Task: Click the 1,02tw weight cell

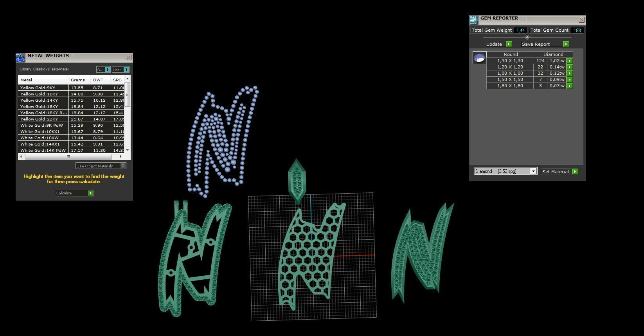Action: pos(557,61)
